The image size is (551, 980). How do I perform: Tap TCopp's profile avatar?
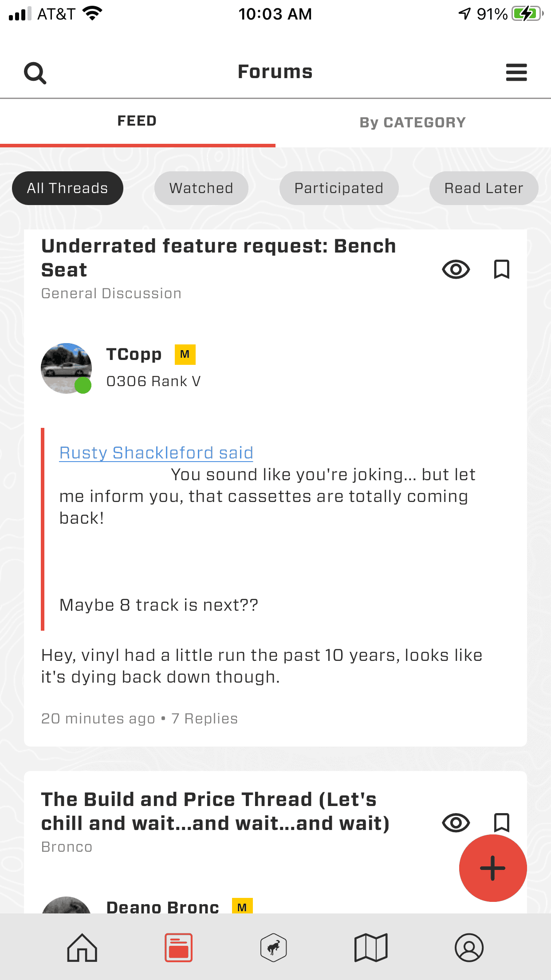(x=67, y=368)
